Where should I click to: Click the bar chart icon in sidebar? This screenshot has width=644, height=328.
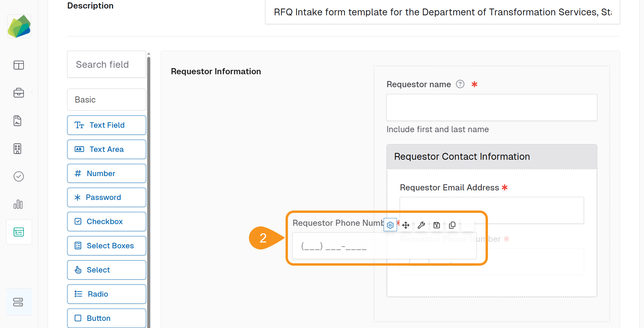(18, 204)
